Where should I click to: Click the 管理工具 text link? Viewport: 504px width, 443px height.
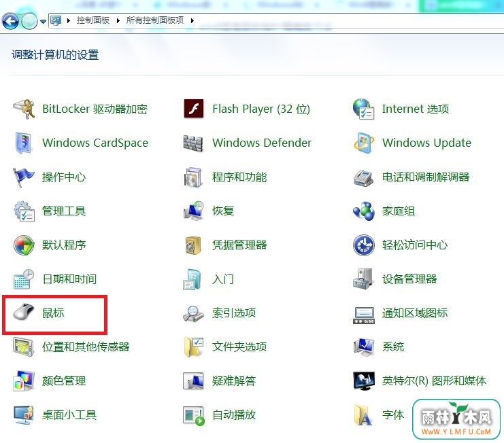tap(64, 211)
